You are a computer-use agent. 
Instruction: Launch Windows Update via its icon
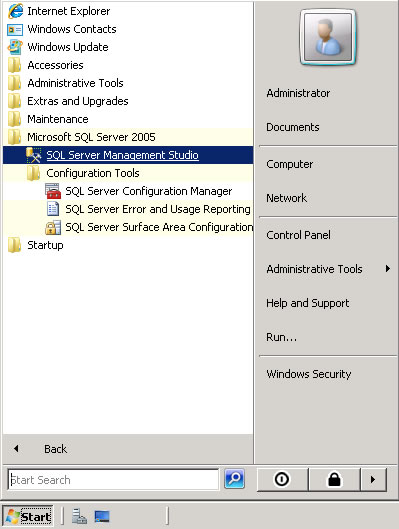[x=15, y=47]
